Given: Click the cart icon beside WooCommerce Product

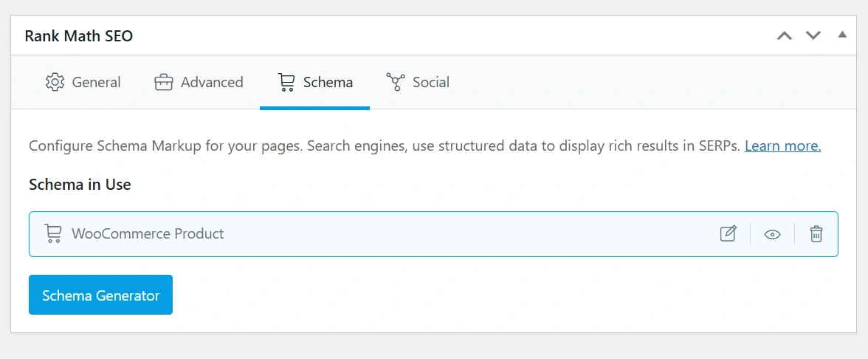Looking at the screenshot, I should (x=52, y=234).
